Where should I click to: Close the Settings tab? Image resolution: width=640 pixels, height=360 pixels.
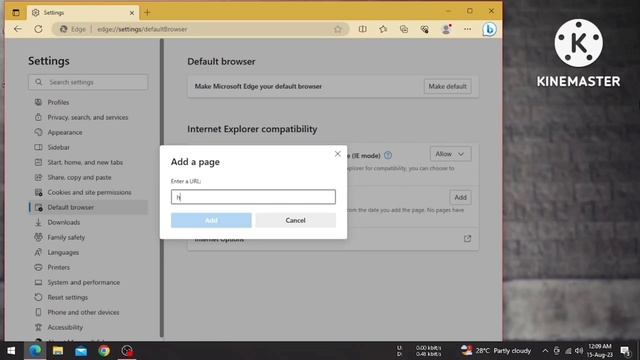[x=132, y=13]
